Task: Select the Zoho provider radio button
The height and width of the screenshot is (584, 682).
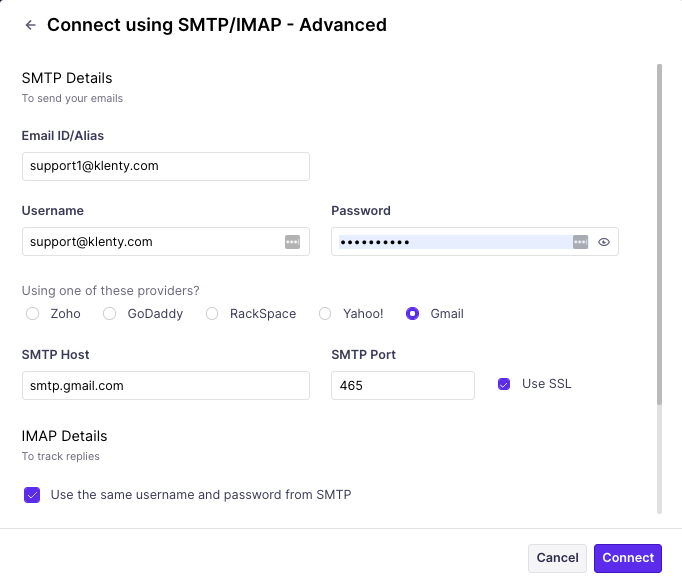Action: pyautogui.click(x=32, y=314)
